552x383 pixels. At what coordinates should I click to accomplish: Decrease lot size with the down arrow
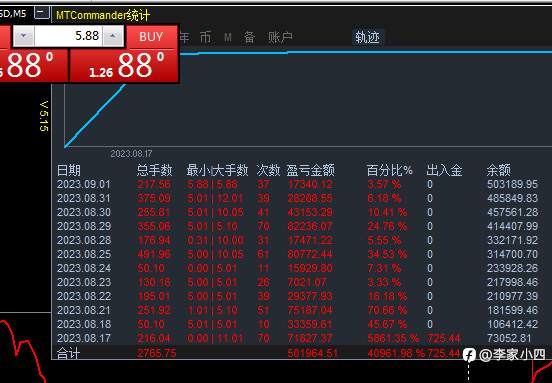point(24,36)
